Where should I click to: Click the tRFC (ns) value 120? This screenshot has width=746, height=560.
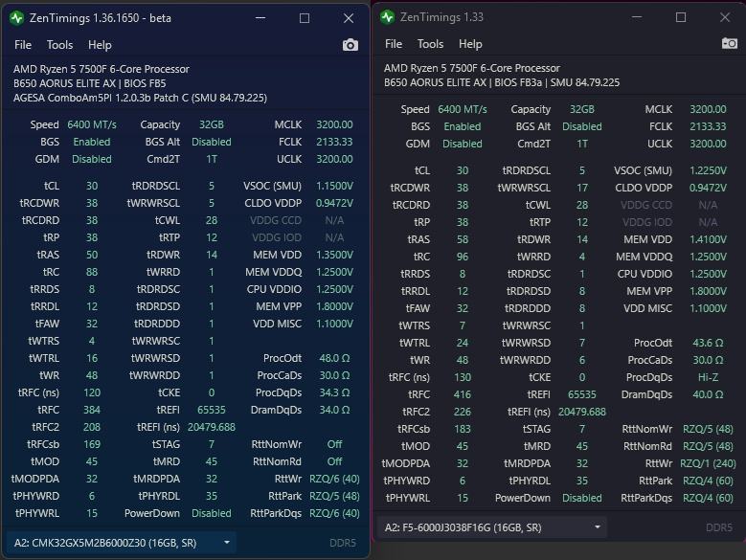[92, 392]
